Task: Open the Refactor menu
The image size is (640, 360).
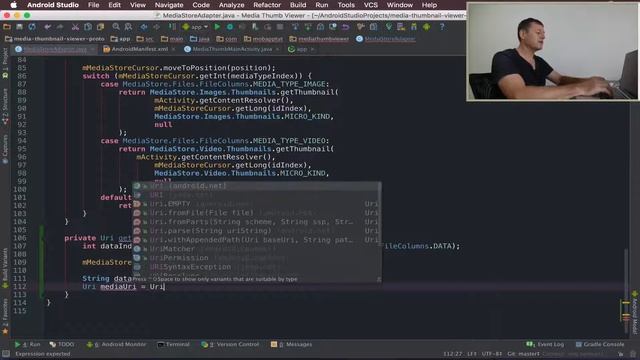Action: point(267,5)
